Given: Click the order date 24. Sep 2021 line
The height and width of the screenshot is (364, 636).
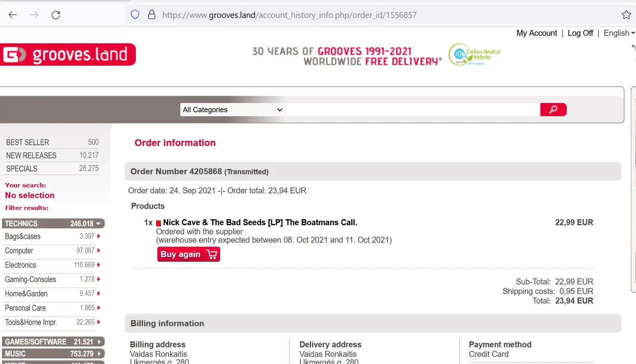Looking at the screenshot, I should [217, 191].
